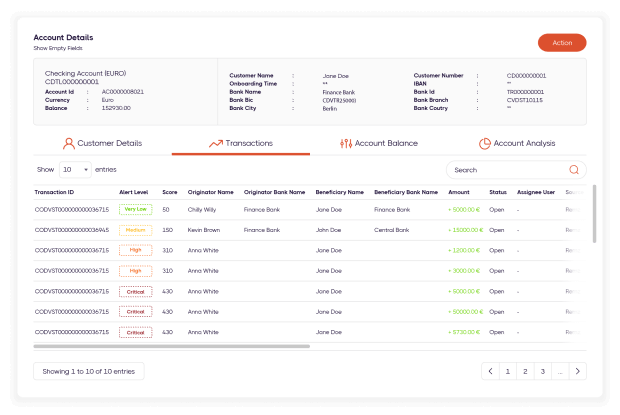This screenshot has height=415, width=620.
Task: Click the Account Analysis pie chart icon
Action: (485, 143)
